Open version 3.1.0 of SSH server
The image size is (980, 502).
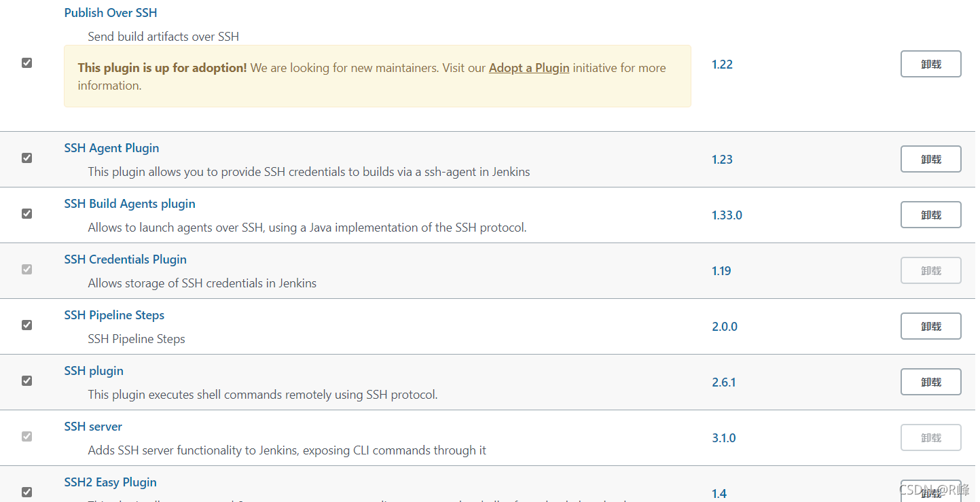point(724,438)
